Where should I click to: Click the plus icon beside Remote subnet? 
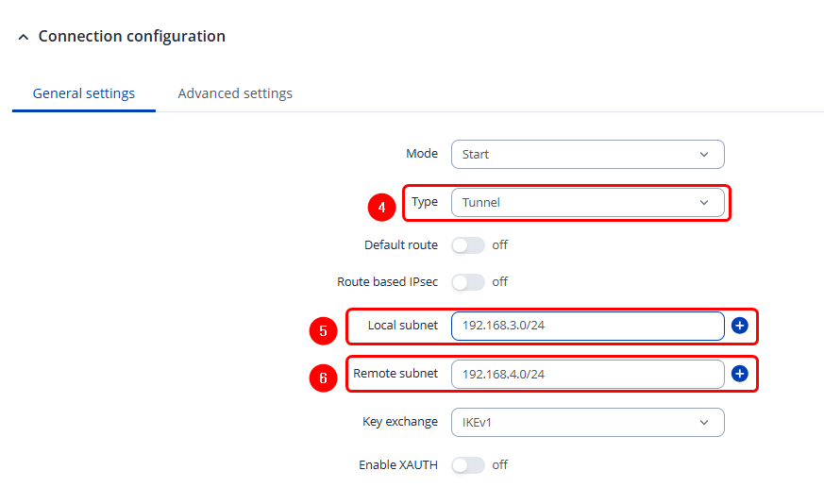(739, 374)
